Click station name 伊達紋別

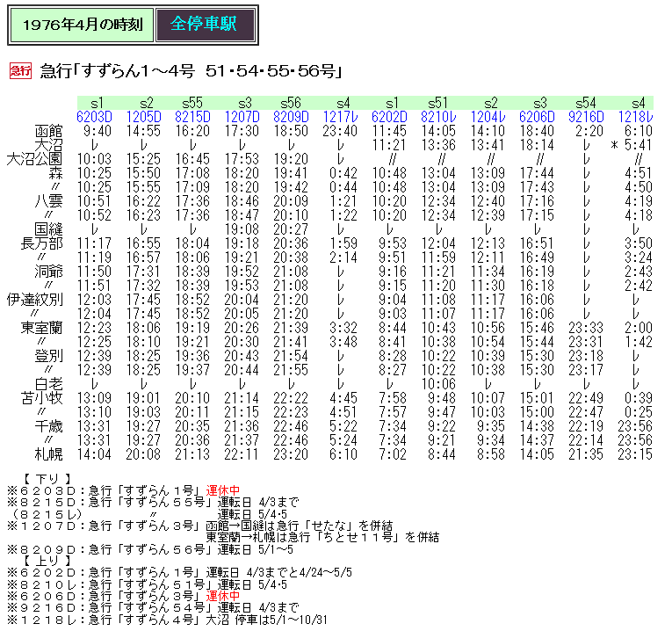tap(34, 300)
